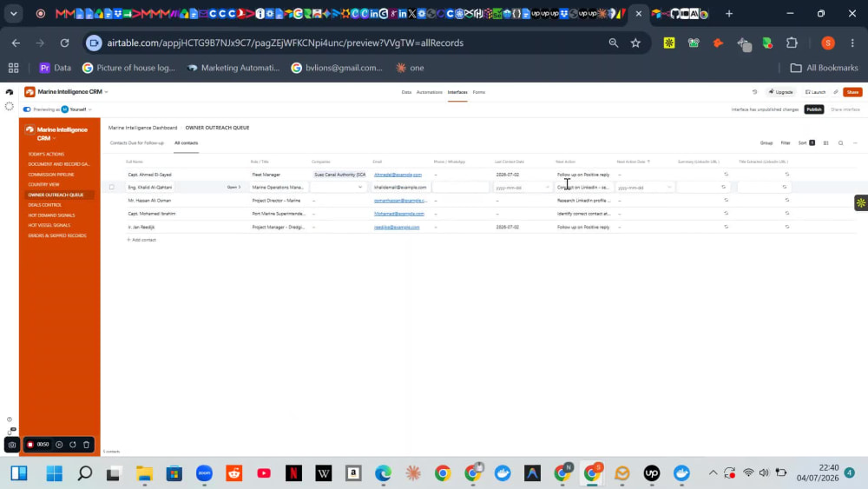This screenshot has height=489, width=868.
Task: Open the Filter control in the table toolbar
Action: (785, 143)
